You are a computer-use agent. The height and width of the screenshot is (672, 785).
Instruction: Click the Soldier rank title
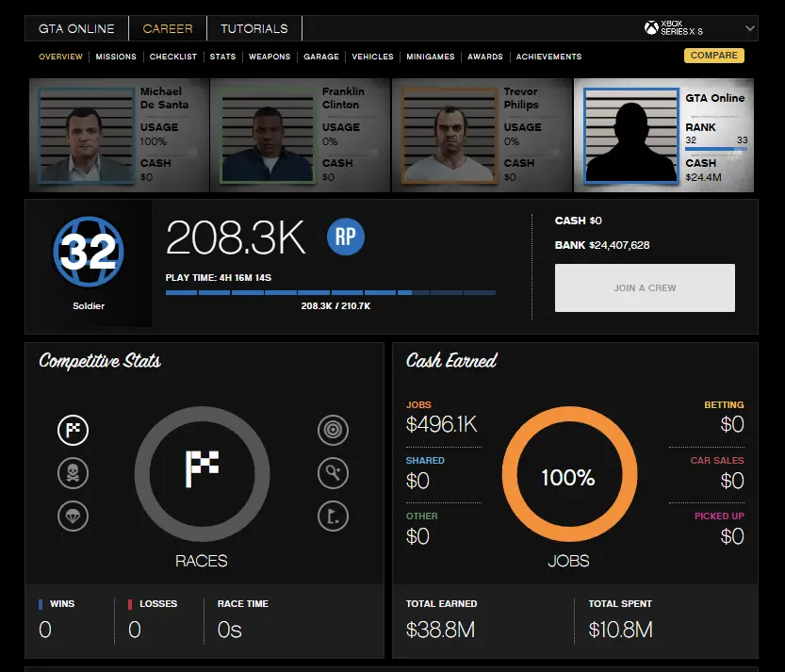[89, 306]
